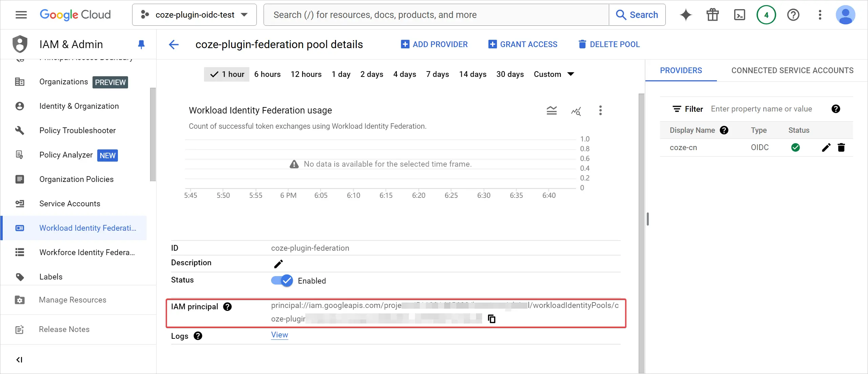
Task: Open Workforce Identity Federation in the sidebar
Action: (74, 252)
